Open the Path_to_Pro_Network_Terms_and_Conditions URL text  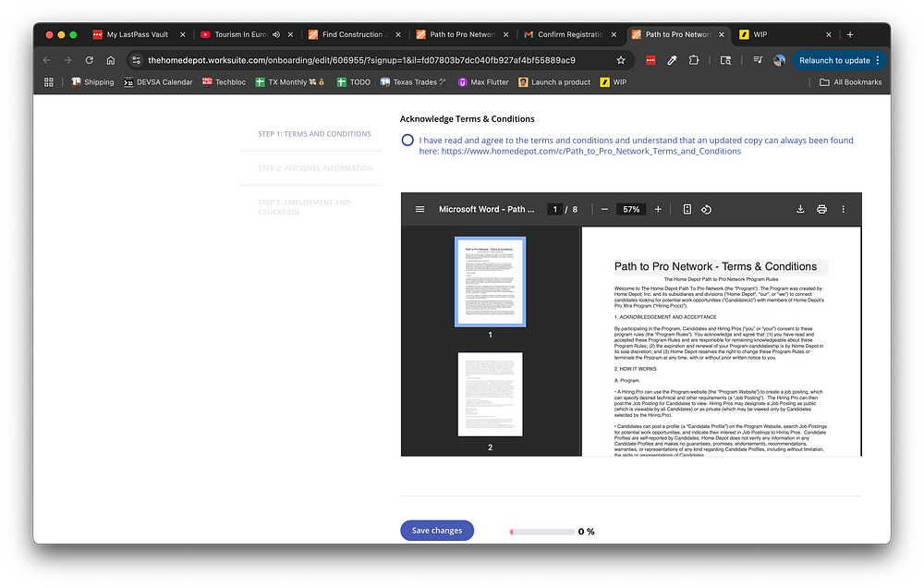point(591,152)
